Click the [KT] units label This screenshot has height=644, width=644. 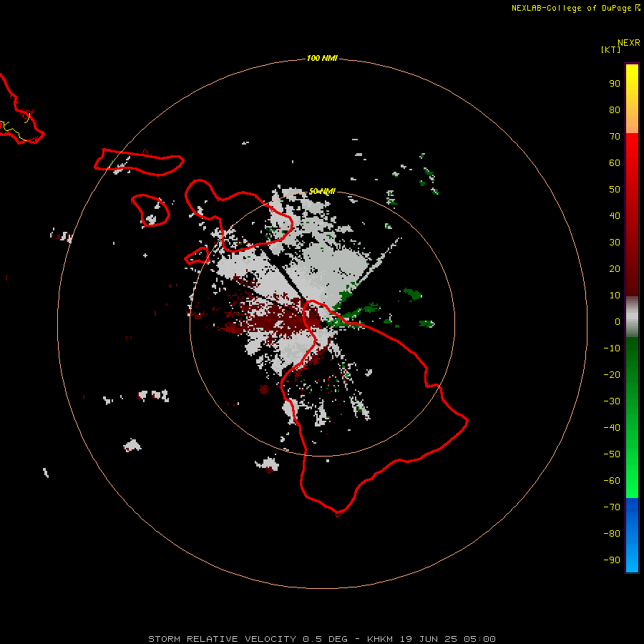[x=611, y=49]
